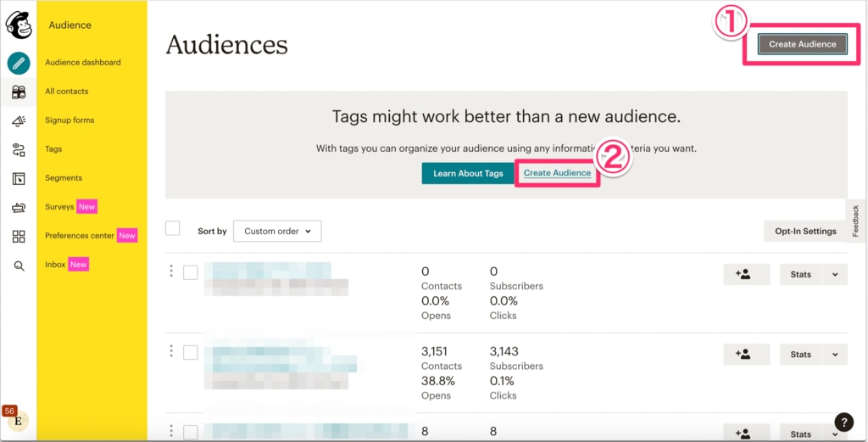
Task: Open the vertical Feedback tab
Action: click(856, 221)
